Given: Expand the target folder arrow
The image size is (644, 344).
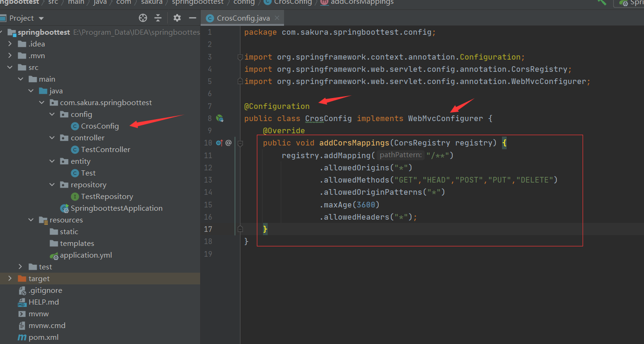Looking at the screenshot, I should tap(10, 279).
